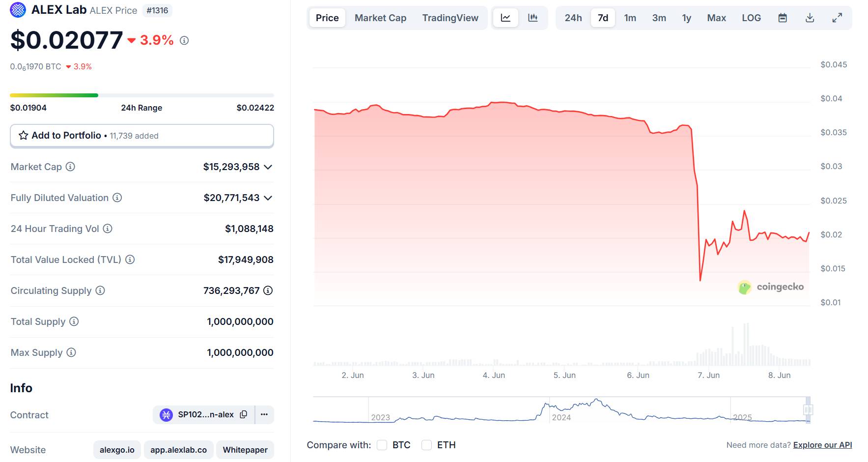
Task: Click the Stacks chain icon in contract chip
Action: tap(167, 415)
